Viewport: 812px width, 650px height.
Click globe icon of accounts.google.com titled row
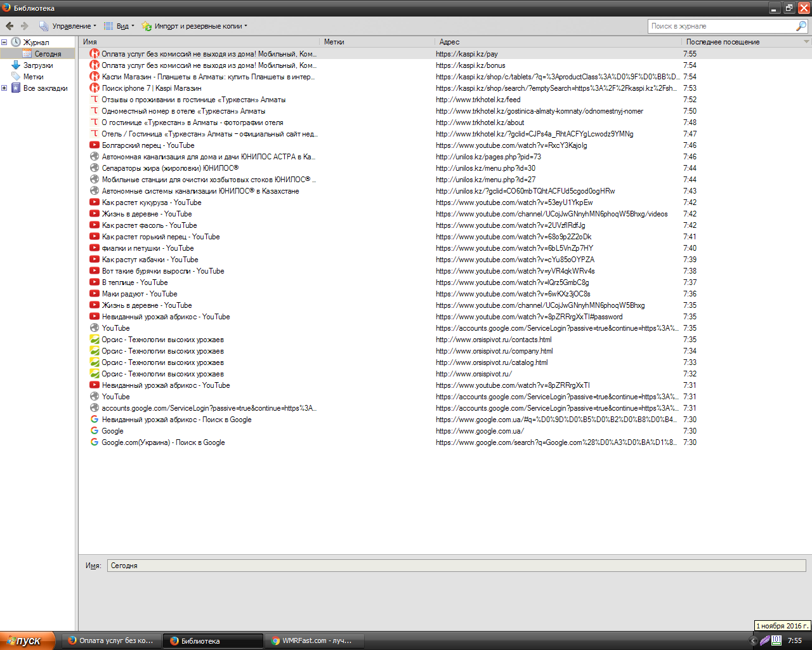pos(95,408)
